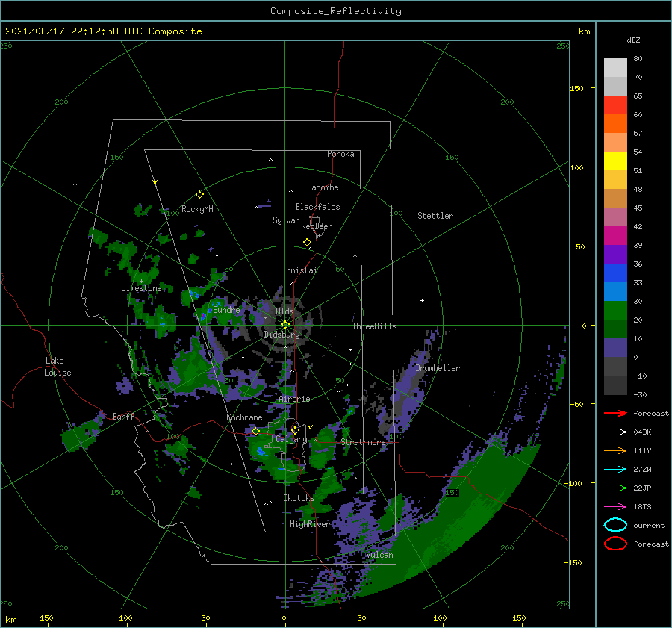Select the pink 45-42 dBZ swatch
Screen dimensions: 672x628
pos(615,217)
